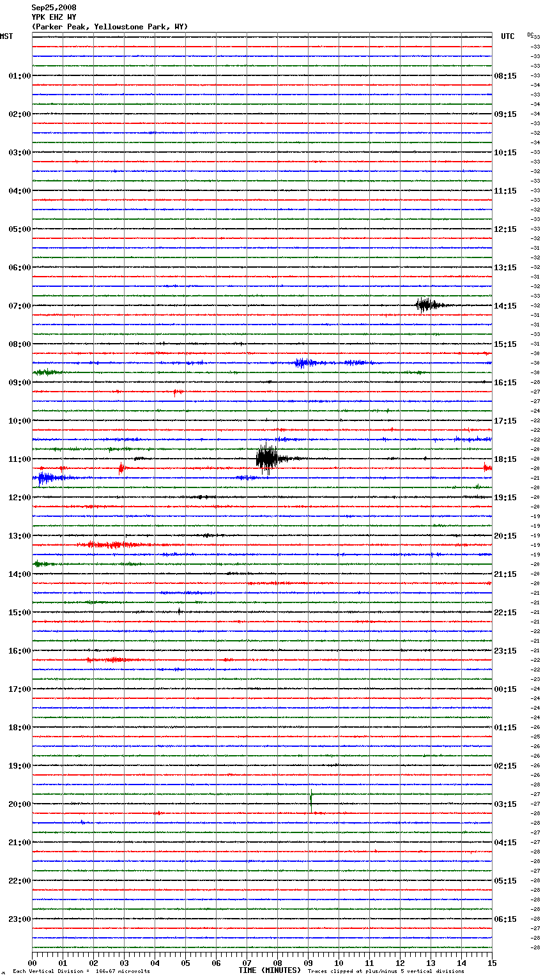Click the 08:15 UTC time label
Screen dimensions: 543x980
505,76
